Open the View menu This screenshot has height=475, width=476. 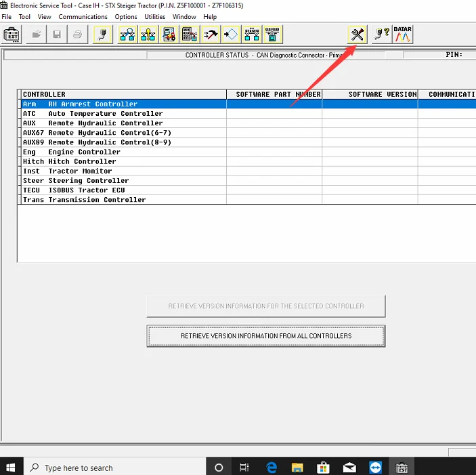click(x=44, y=17)
